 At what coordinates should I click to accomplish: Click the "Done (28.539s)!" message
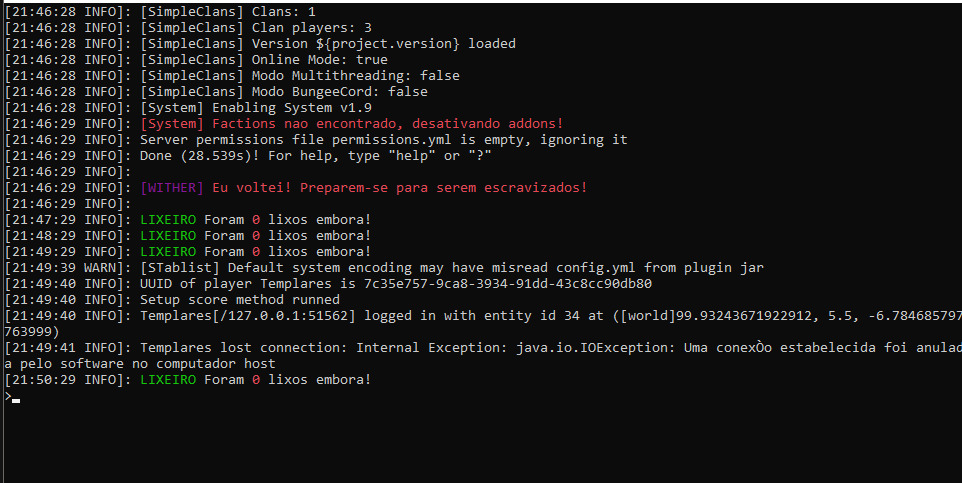(x=316, y=156)
